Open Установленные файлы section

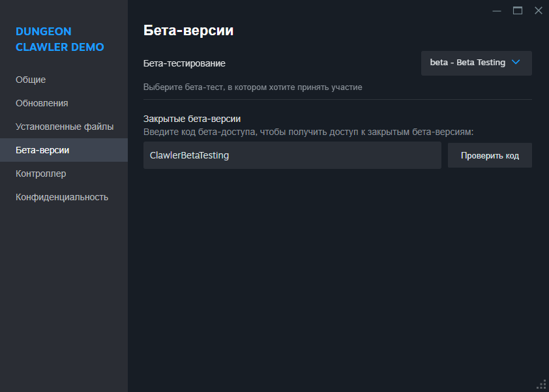(64, 127)
